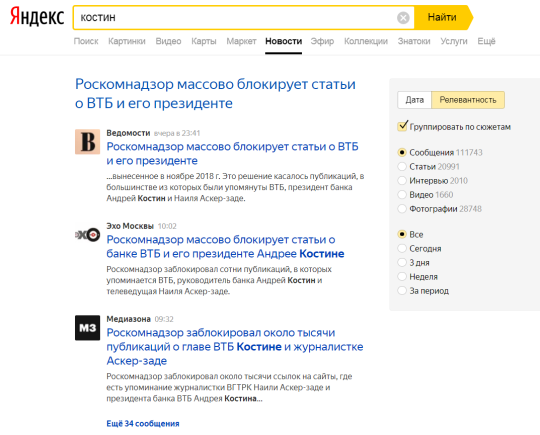Clear the search query with the X icon
The height and width of the screenshot is (435, 540).
tap(403, 18)
